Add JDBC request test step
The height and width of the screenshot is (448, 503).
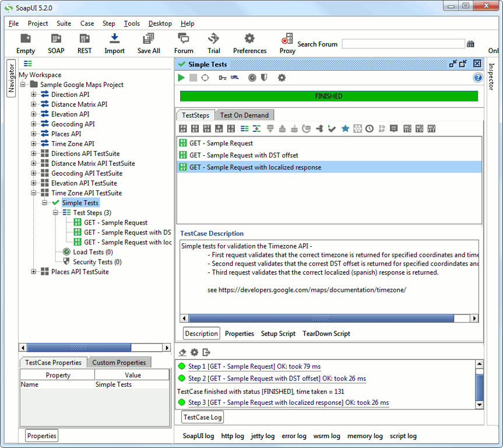coord(231,129)
